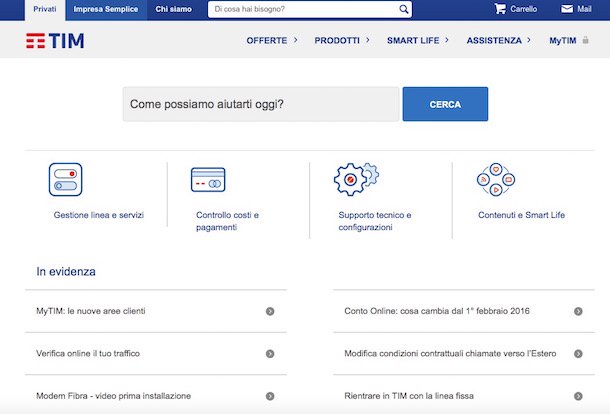Expand the SMART LIFE menu chevron

pos(447,40)
